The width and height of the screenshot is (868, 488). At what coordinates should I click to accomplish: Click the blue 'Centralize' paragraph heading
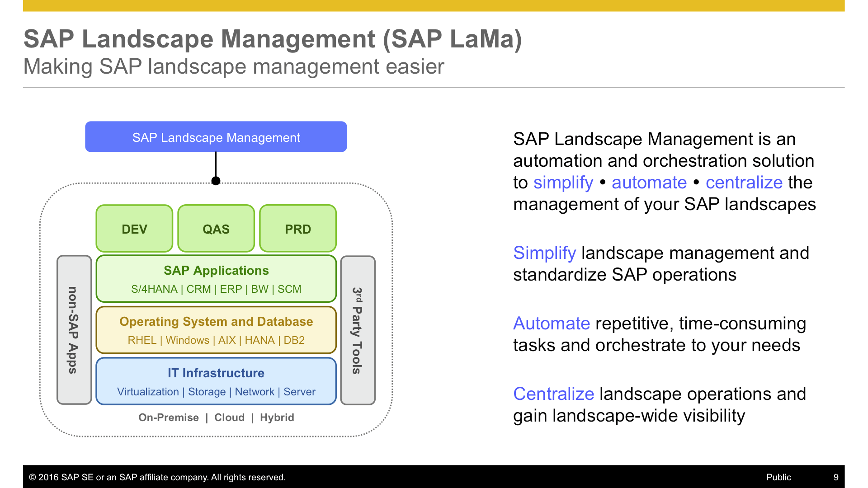(553, 394)
